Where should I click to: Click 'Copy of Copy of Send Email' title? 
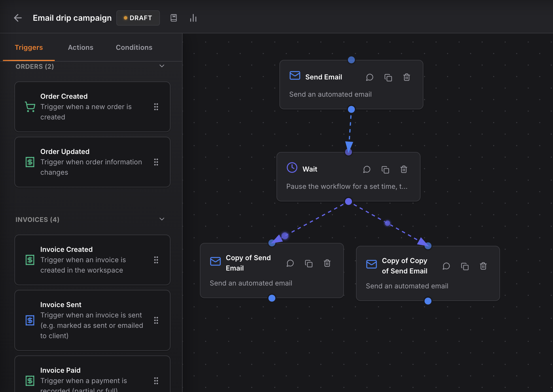coord(405,266)
